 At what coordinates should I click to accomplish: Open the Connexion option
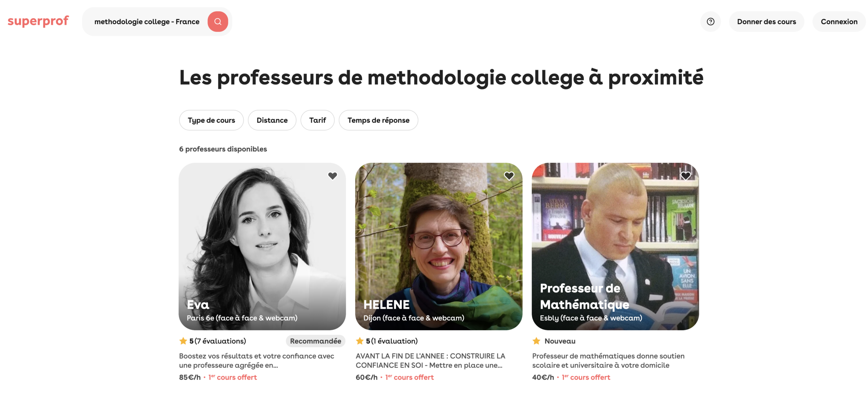click(839, 21)
